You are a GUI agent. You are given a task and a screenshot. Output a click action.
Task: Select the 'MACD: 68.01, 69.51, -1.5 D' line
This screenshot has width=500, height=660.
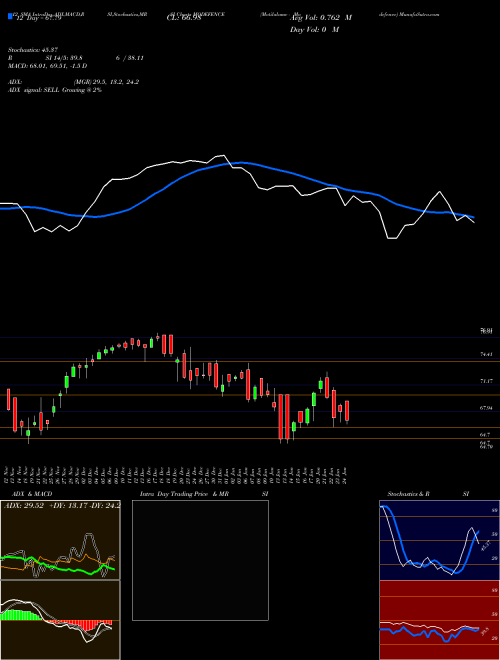47,66
